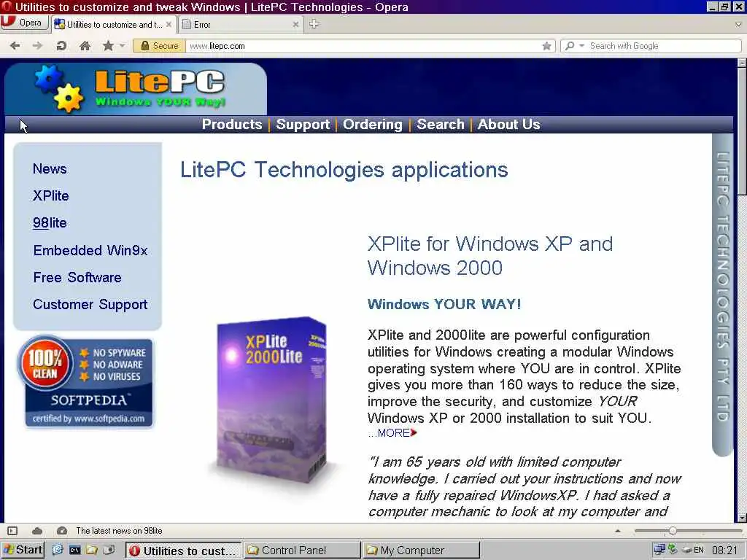This screenshot has width=747, height=560.
Task: Click the Secure padlock badge
Action: [159, 46]
